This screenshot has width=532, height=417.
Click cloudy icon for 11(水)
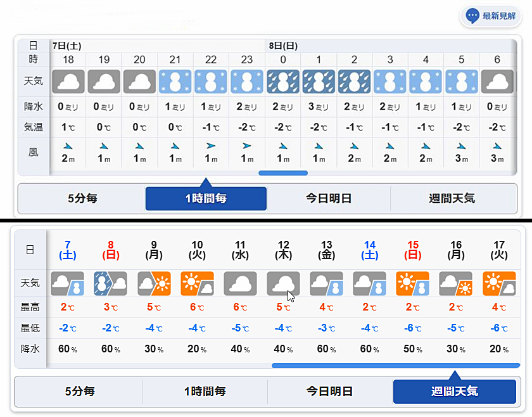pos(240,283)
